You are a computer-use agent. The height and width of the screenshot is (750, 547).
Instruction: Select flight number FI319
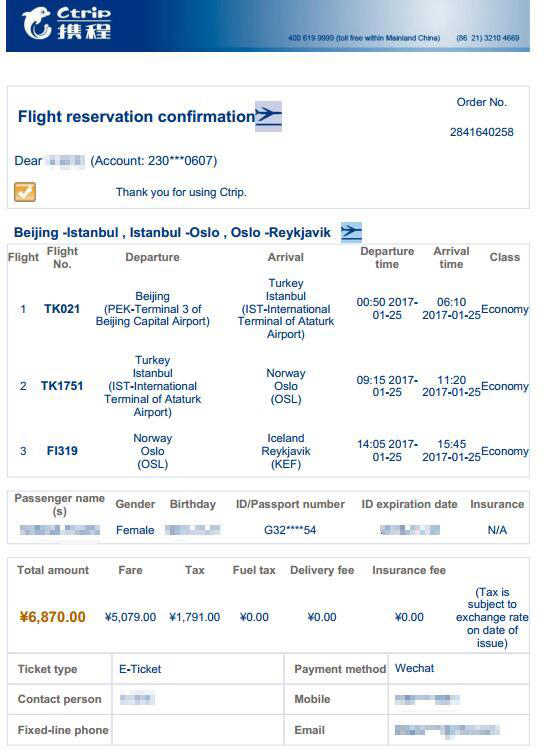pyautogui.click(x=62, y=451)
